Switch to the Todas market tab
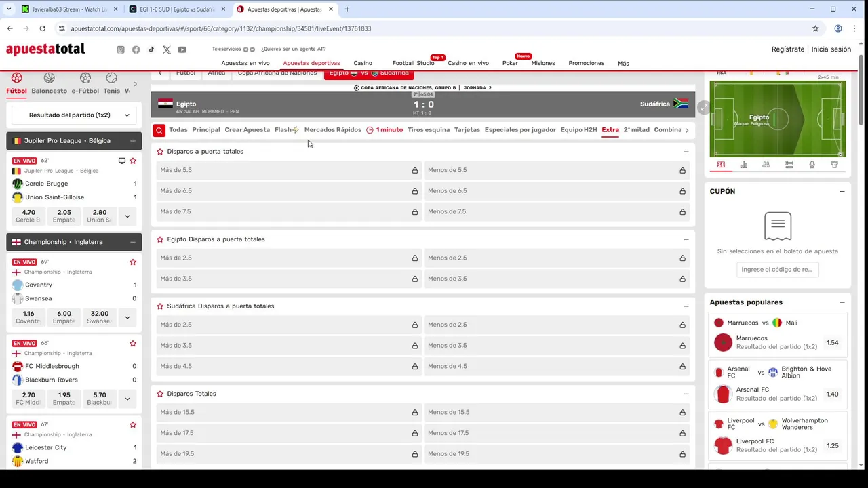This screenshot has height=488, width=868. [x=178, y=130]
